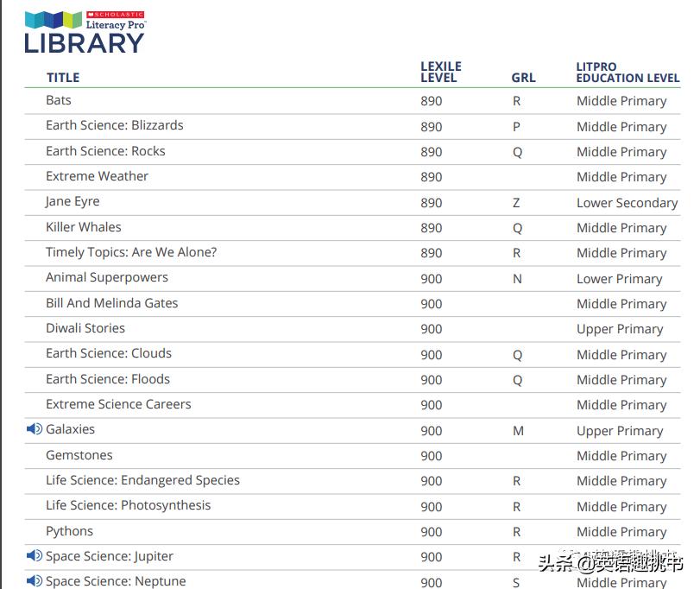
Task: Click the Scholastic Literacy Pro Library logo
Action: (x=85, y=32)
